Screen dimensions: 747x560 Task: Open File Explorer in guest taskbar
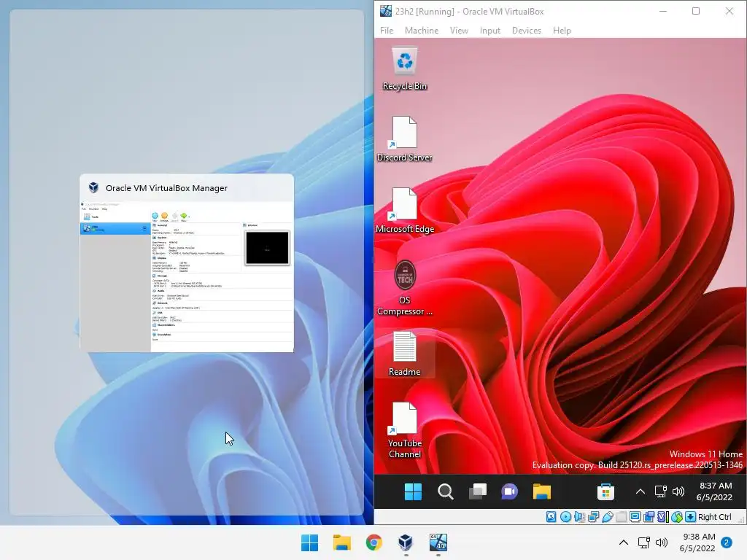tap(542, 491)
